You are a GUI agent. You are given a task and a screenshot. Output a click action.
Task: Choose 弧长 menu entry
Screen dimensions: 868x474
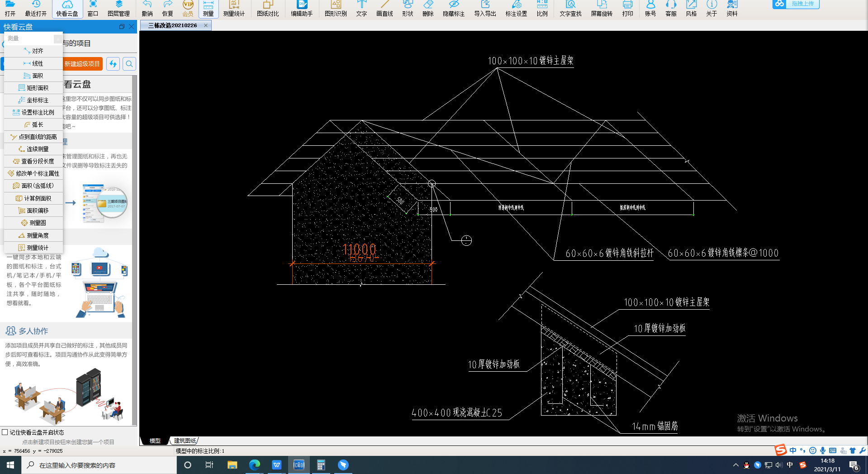click(33, 124)
